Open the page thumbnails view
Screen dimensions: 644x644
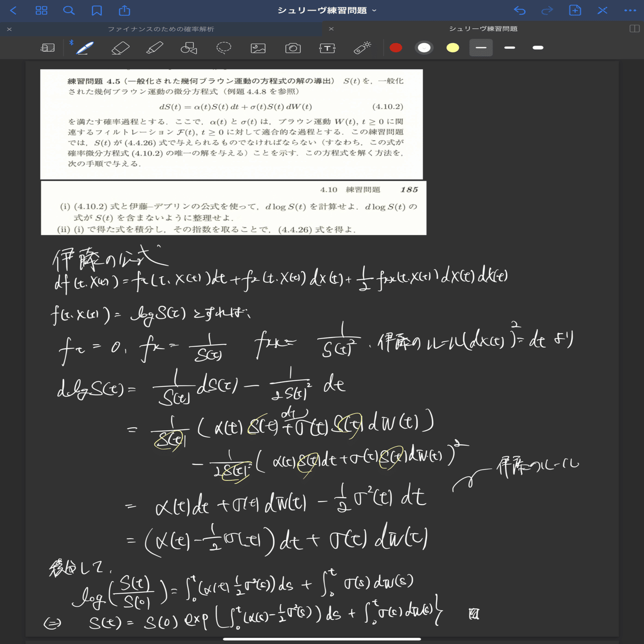coord(41,10)
